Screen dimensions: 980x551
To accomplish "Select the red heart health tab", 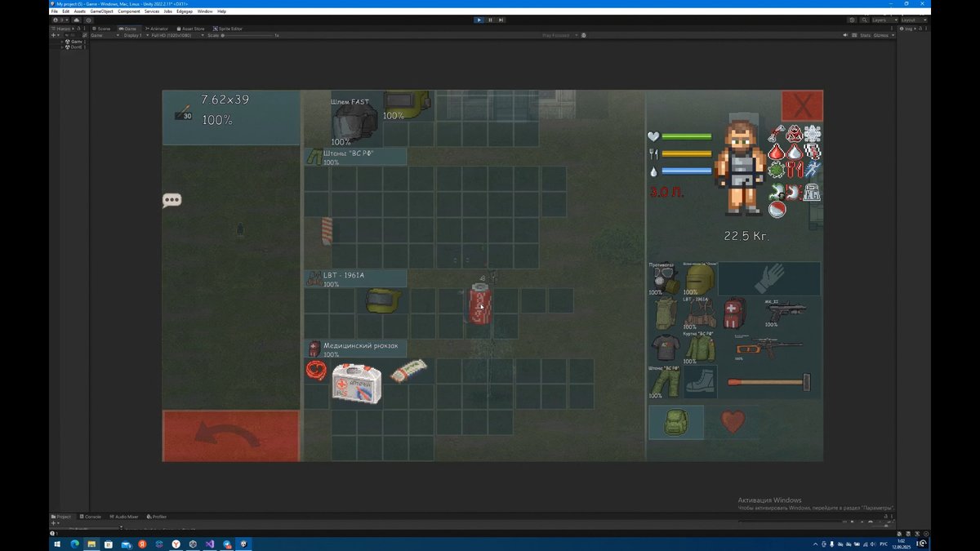I will (733, 422).
